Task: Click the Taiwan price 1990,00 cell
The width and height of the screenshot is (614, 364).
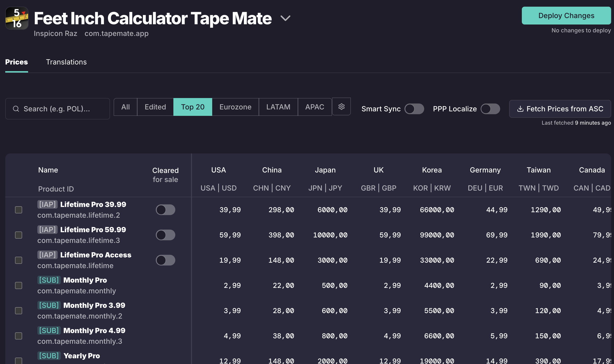Action: (x=546, y=235)
